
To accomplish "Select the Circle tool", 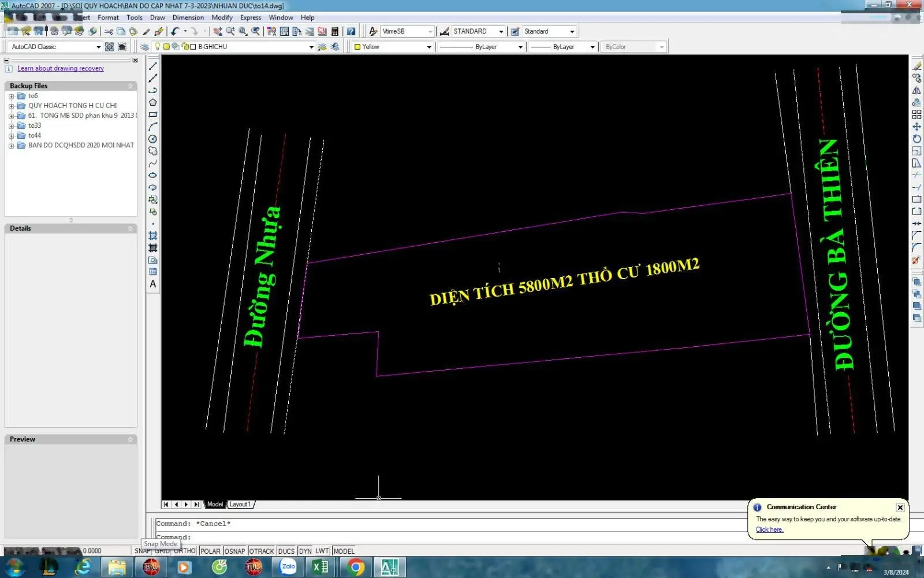I will [x=153, y=139].
